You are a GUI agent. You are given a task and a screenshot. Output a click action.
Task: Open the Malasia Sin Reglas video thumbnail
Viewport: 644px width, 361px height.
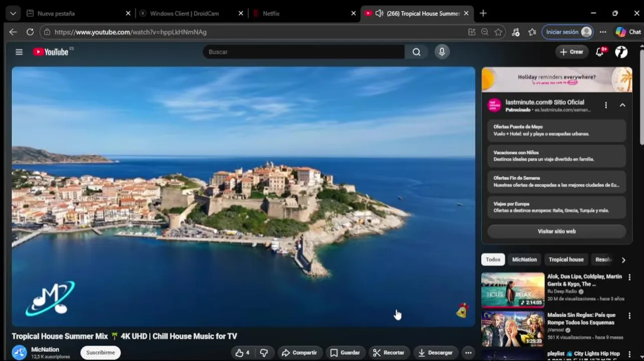pyautogui.click(x=513, y=328)
